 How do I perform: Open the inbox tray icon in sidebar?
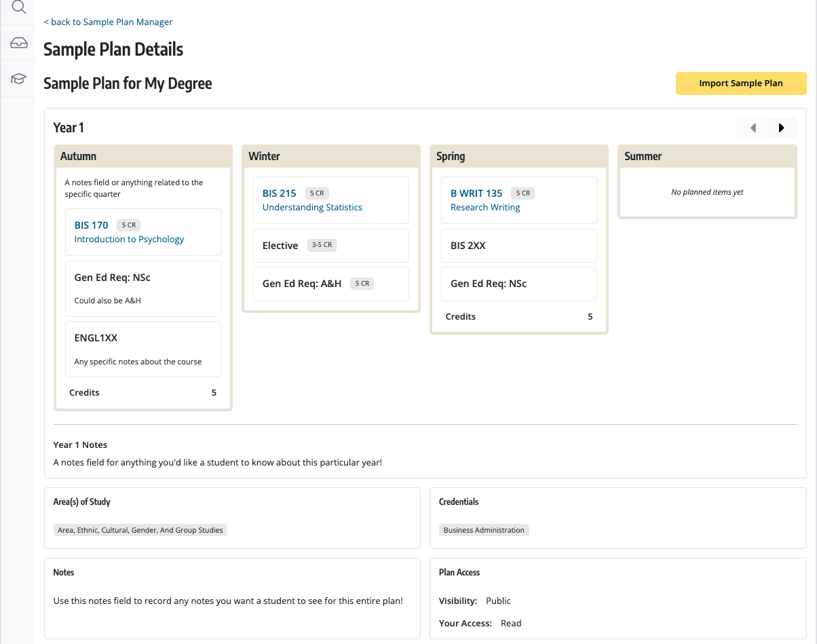pos(19,43)
